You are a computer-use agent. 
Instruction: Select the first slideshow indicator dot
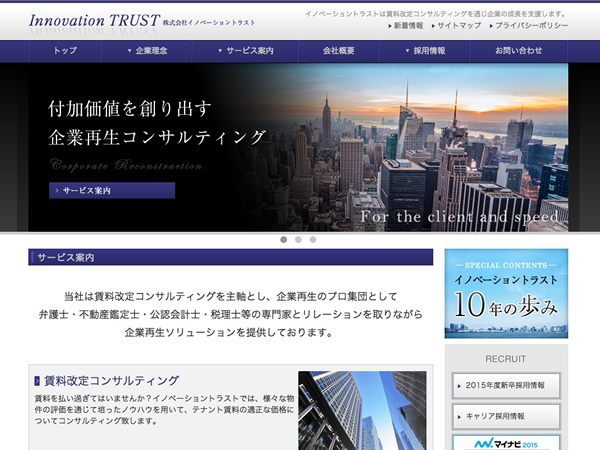[x=284, y=240]
